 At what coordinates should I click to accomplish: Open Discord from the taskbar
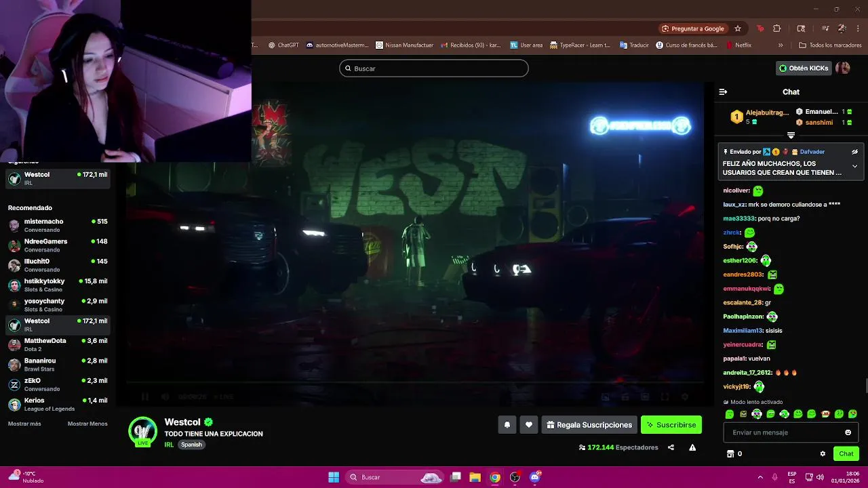[x=535, y=477]
